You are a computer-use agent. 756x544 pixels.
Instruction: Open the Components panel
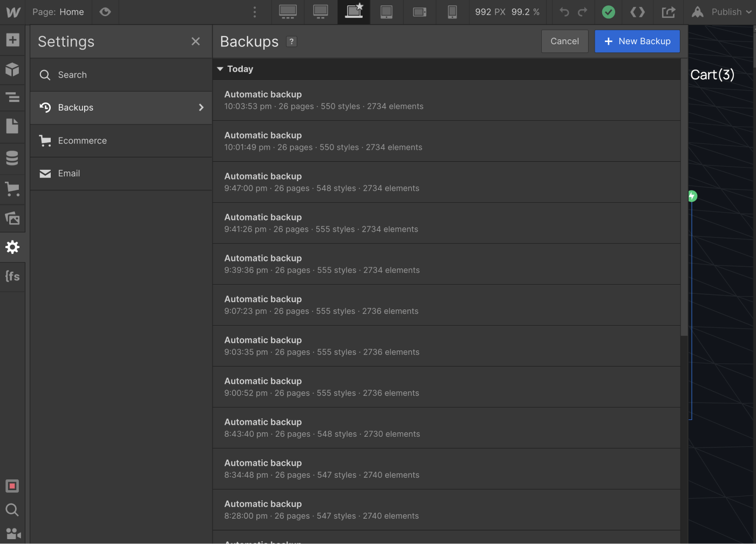12,70
